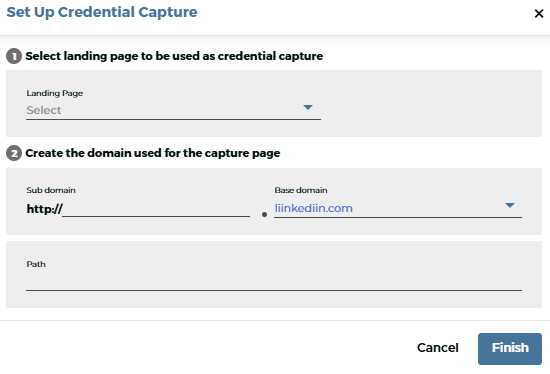Click the 'Select landing page' step heading
This screenshot has height=374, width=550.
click(174, 56)
